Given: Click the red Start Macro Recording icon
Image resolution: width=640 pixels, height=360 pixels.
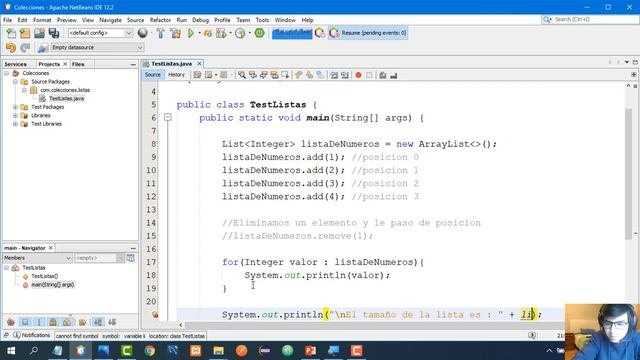Looking at the screenshot, I should pyautogui.click(x=358, y=75).
